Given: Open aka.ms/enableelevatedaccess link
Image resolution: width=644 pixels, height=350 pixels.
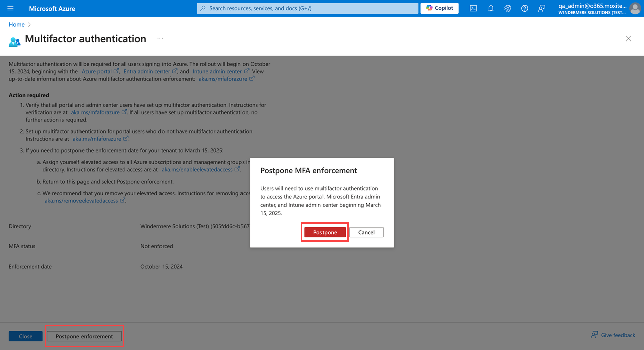Looking at the screenshot, I should [x=201, y=170].
